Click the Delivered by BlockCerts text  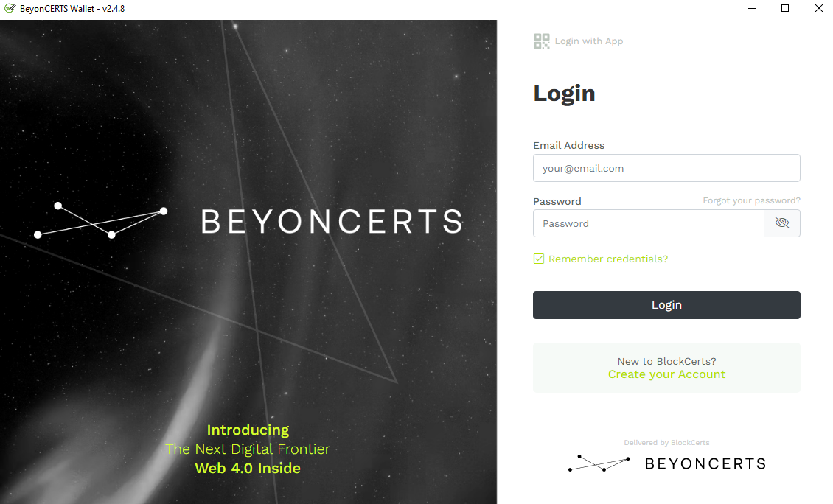(x=666, y=442)
